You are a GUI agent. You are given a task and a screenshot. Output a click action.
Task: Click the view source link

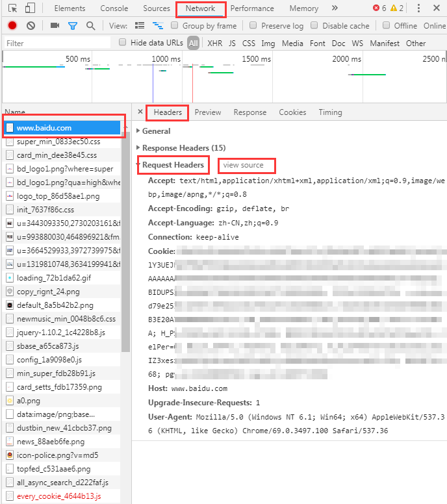click(244, 165)
